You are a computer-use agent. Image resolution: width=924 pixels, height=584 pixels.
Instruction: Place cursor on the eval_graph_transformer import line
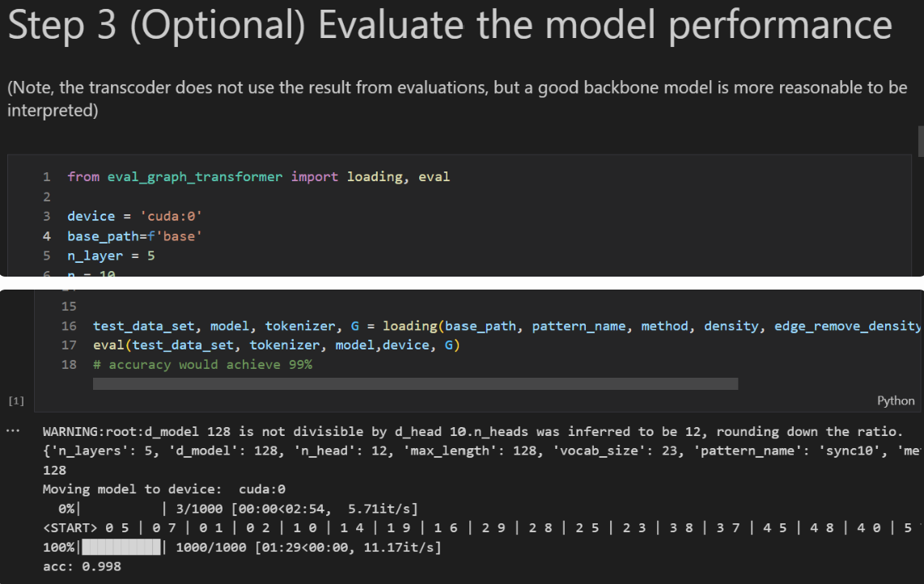click(x=258, y=176)
